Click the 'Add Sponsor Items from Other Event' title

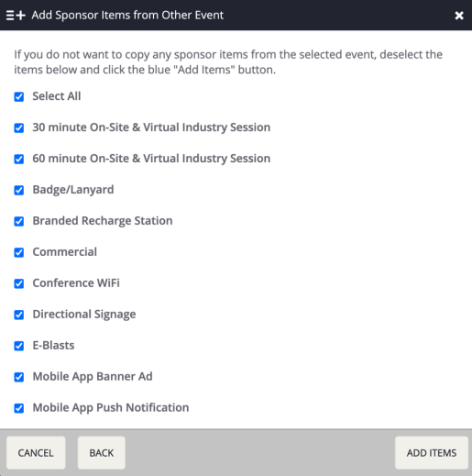pyautogui.click(x=127, y=16)
